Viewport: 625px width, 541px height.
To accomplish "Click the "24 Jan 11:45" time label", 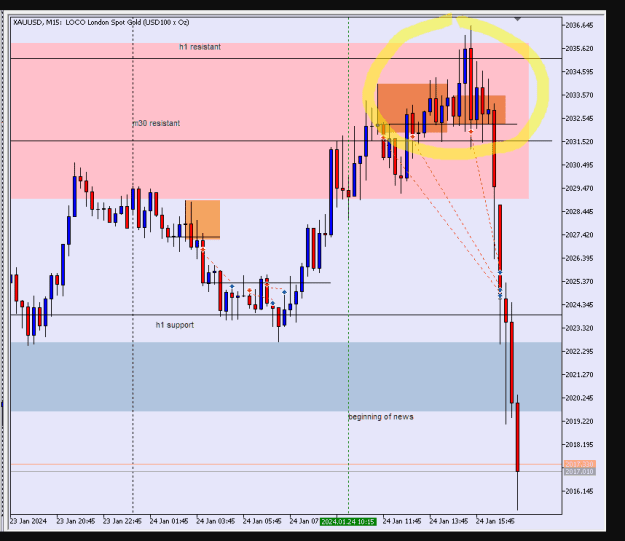I will 402,521.
